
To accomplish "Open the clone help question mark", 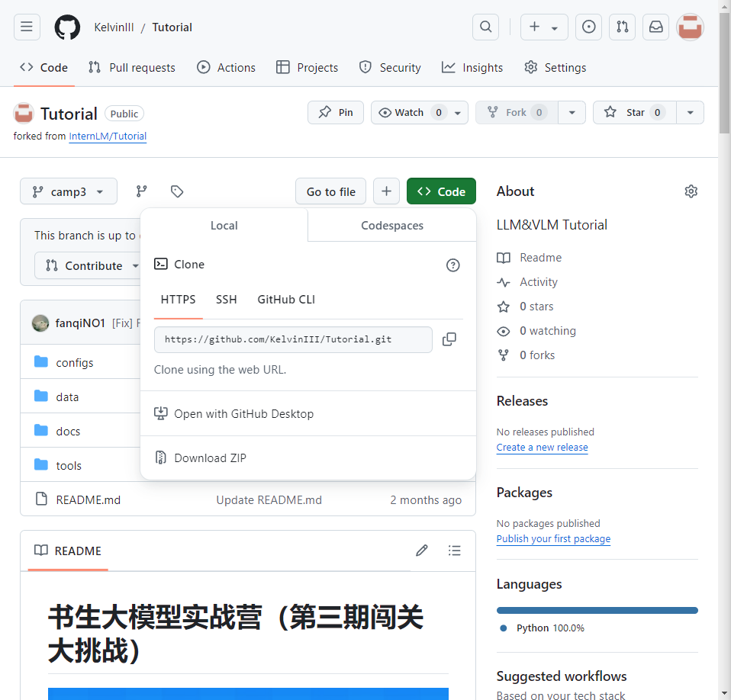I will (452, 265).
